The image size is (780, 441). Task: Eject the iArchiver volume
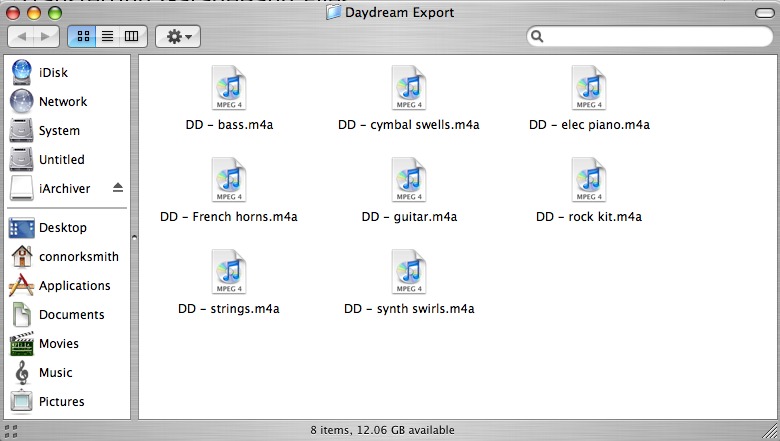117,187
